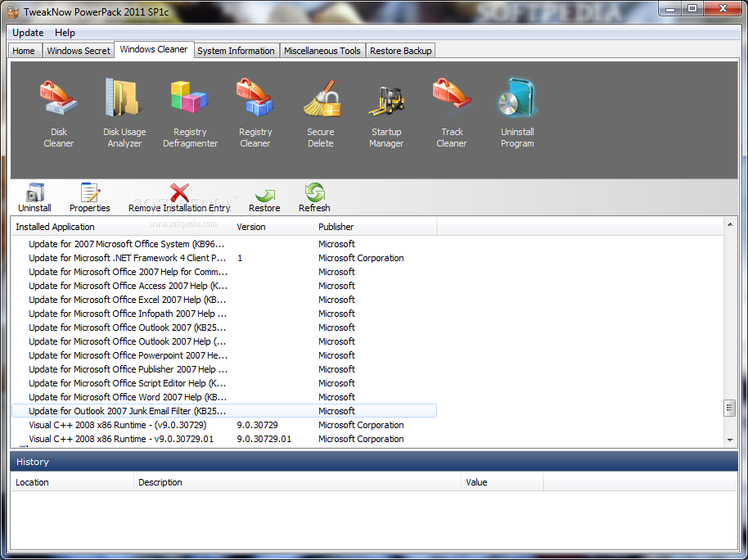Select Update for Microsoft Office Infopath 2007 Help
This screenshot has width=748, height=560.
(x=223, y=314)
